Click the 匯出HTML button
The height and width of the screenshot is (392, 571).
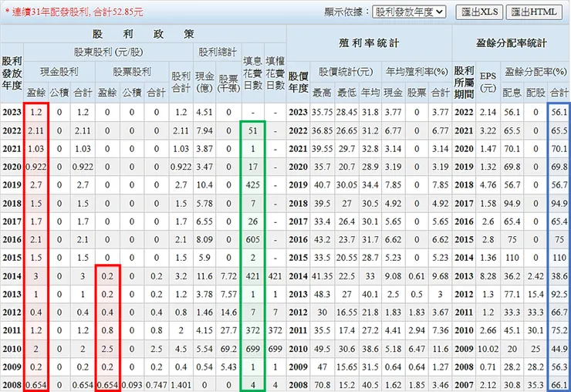534,12
